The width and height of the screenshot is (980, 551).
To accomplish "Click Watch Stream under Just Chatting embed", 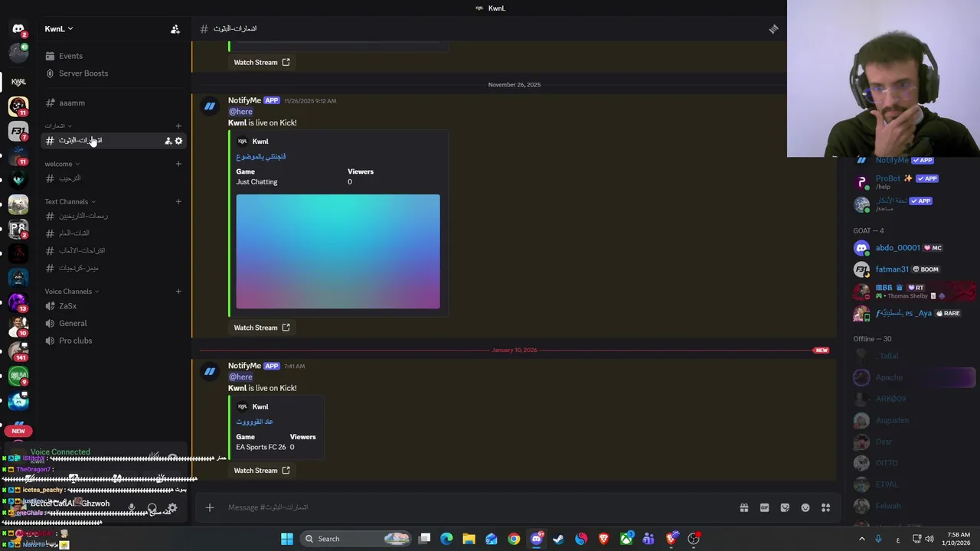I will pyautogui.click(x=262, y=328).
